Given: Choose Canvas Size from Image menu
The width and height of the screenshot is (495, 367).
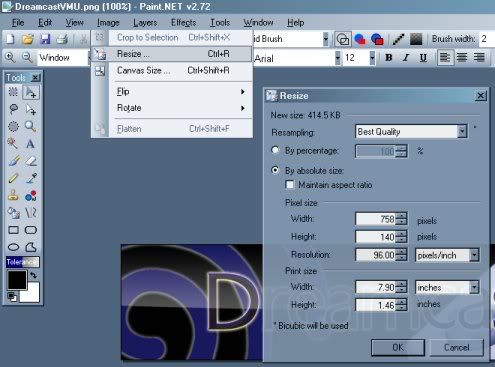Looking at the screenshot, I should click(173, 70).
